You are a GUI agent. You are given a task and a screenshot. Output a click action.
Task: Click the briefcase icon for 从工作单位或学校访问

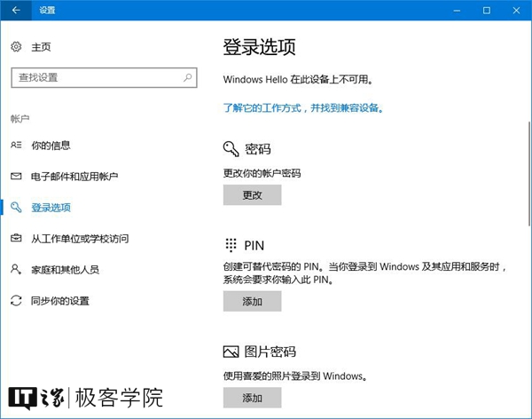coord(16,238)
